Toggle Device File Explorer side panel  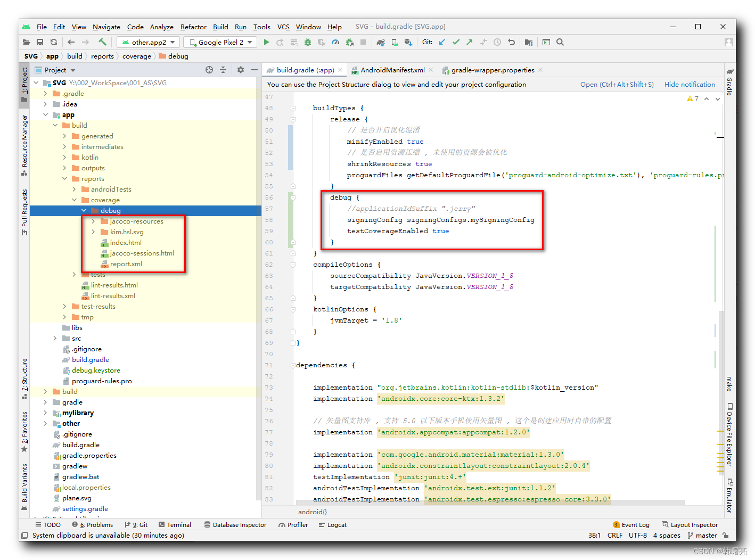point(729,434)
